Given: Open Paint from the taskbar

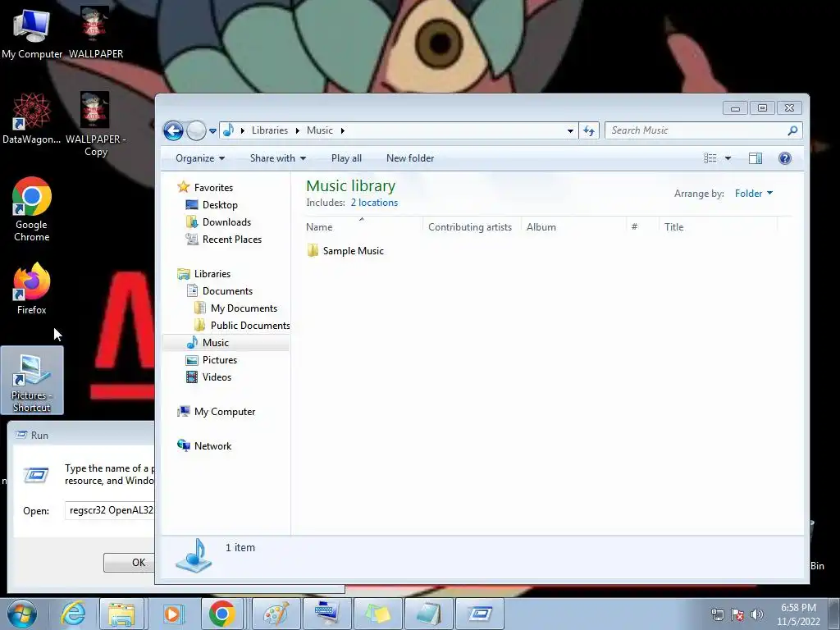Looking at the screenshot, I should click(x=276, y=614).
